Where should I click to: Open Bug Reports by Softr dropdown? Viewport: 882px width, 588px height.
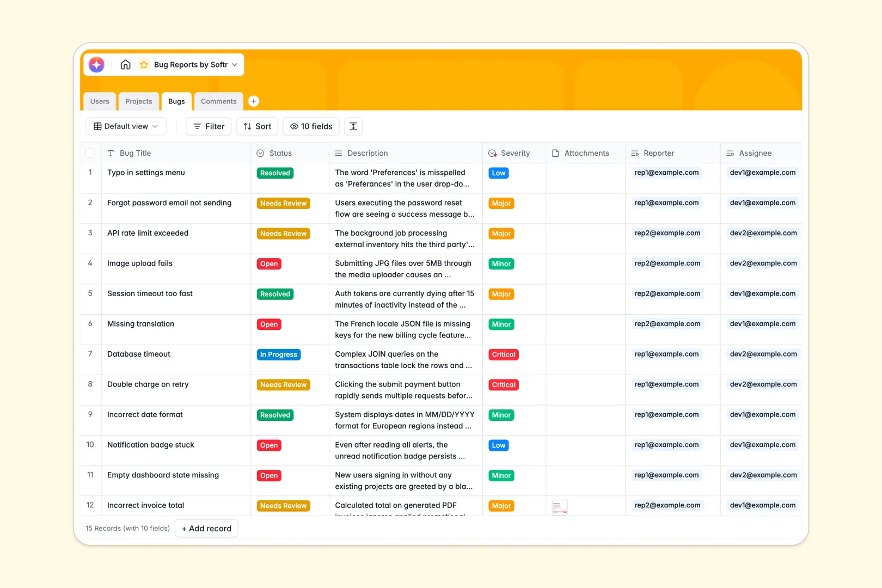196,65
